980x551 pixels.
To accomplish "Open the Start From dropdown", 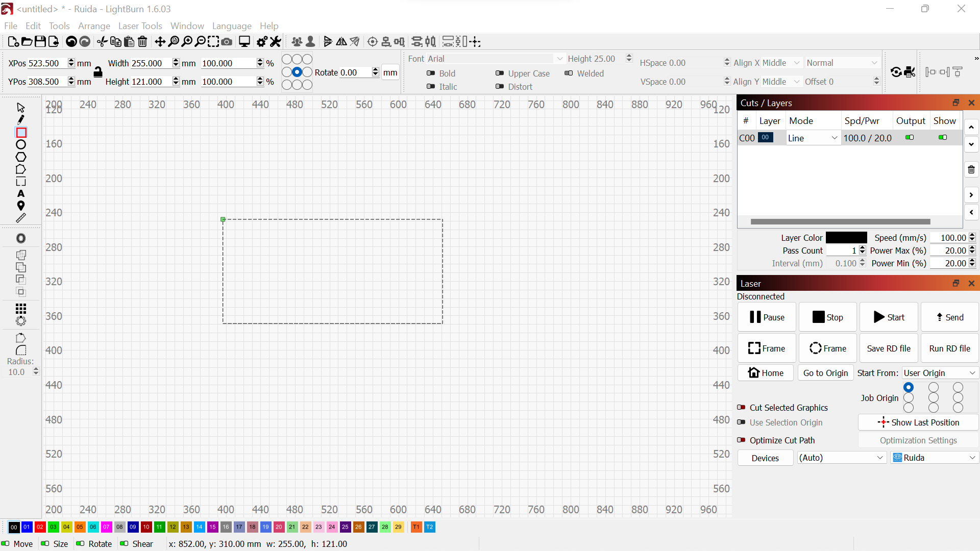I will [940, 373].
